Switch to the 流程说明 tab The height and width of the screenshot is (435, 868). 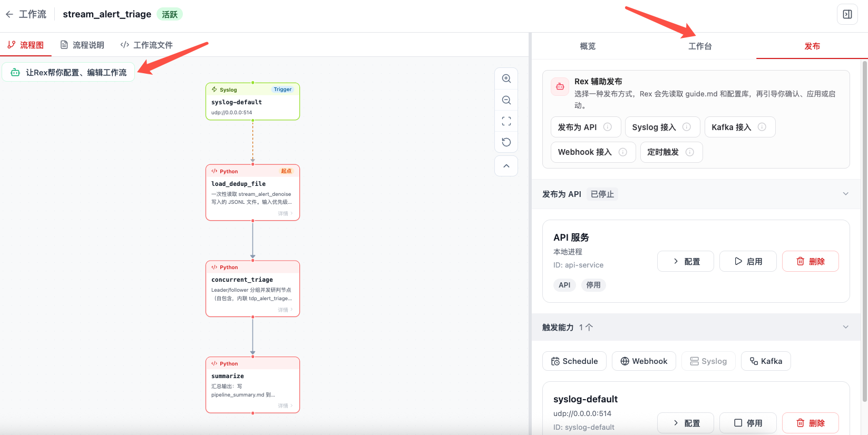coord(82,45)
